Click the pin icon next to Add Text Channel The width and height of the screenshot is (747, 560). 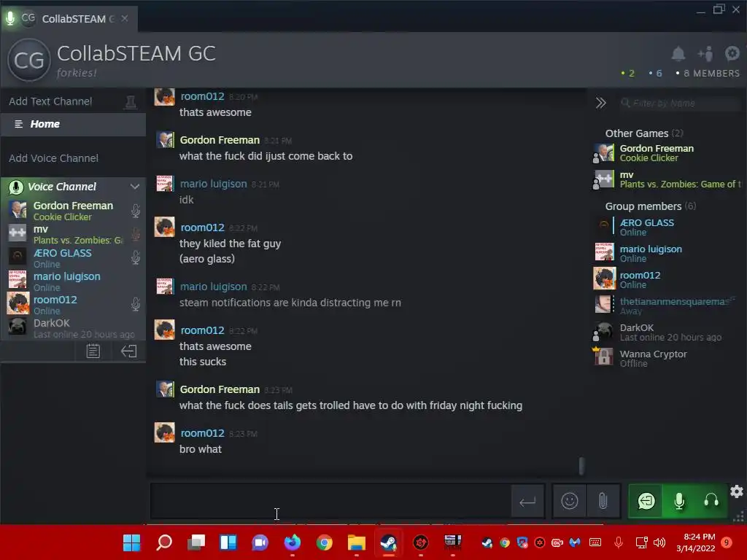coord(131,101)
